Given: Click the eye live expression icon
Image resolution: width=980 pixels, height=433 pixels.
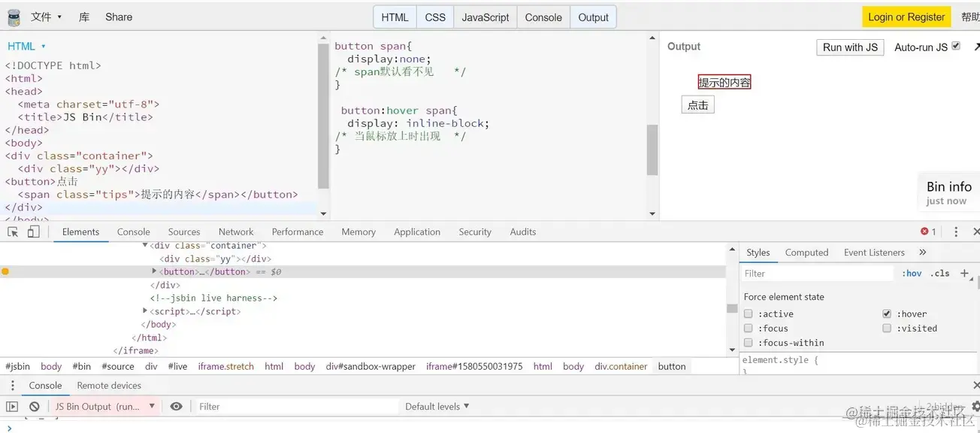Looking at the screenshot, I should click(177, 407).
